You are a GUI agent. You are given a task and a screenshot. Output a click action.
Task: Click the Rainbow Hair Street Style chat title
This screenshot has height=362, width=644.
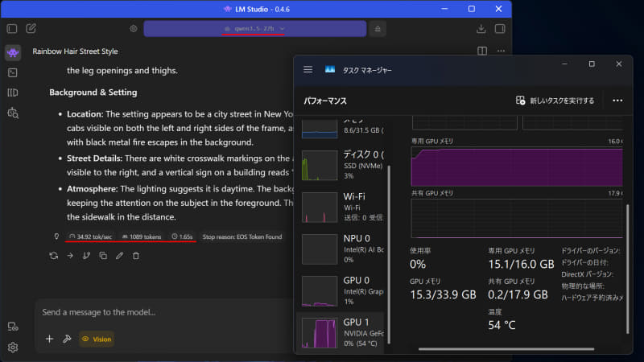coord(75,51)
